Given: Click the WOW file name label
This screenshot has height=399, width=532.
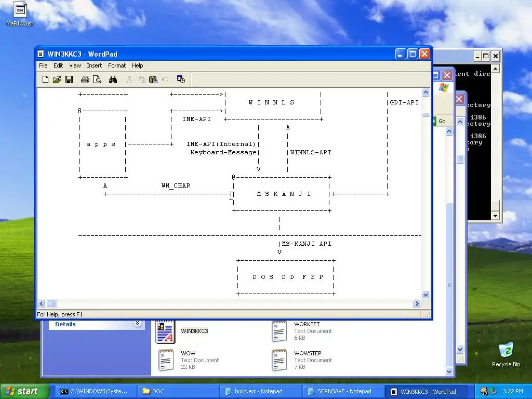Looking at the screenshot, I should coord(188,353).
